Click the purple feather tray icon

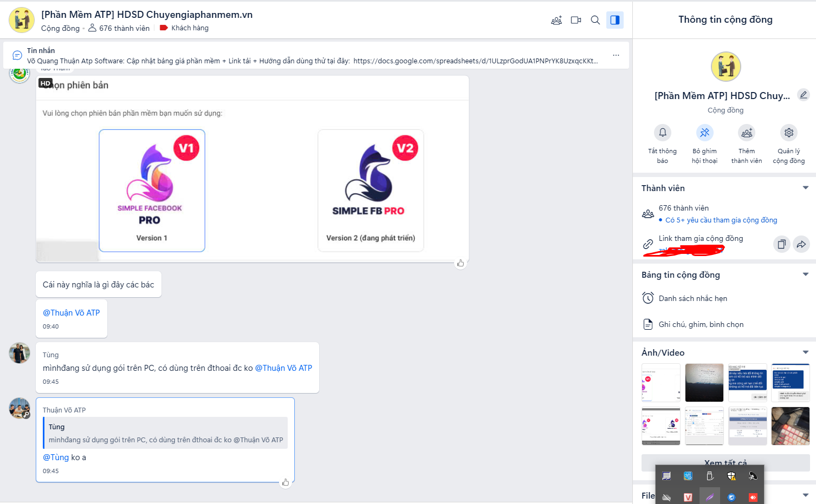[710, 498]
